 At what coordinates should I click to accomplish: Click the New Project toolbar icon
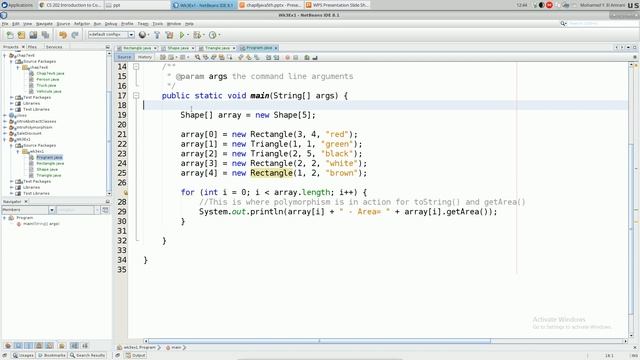coord(21,35)
